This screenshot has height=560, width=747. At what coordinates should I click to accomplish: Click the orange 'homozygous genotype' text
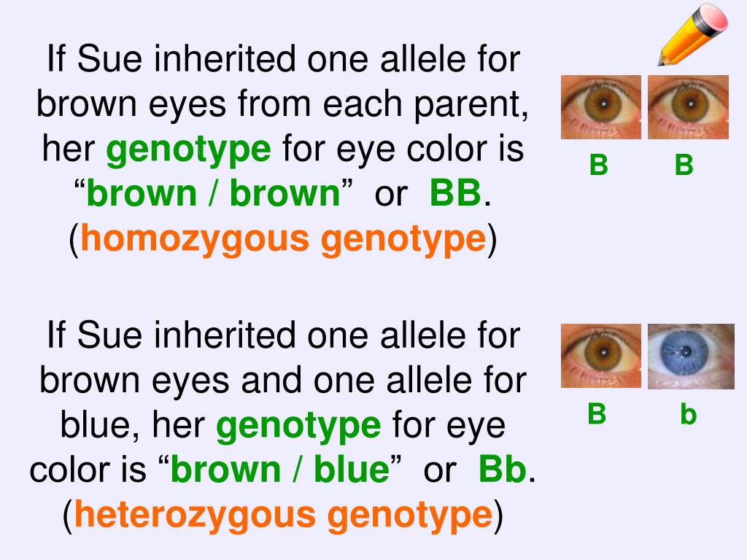[x=283, y=238]
